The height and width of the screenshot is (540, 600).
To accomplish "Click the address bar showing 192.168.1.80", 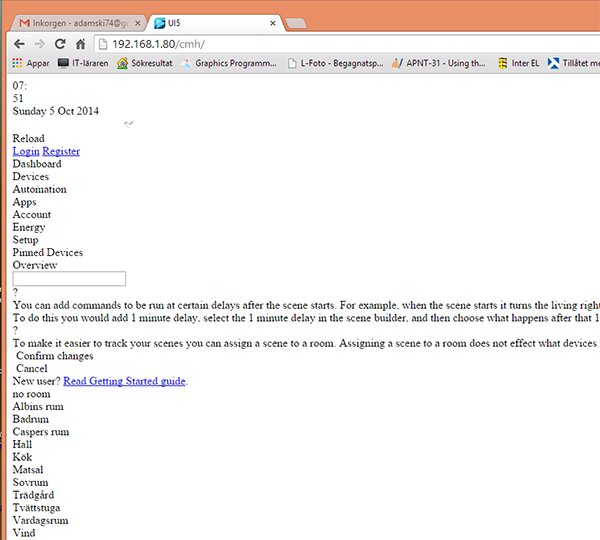I will tap(300, 44).
